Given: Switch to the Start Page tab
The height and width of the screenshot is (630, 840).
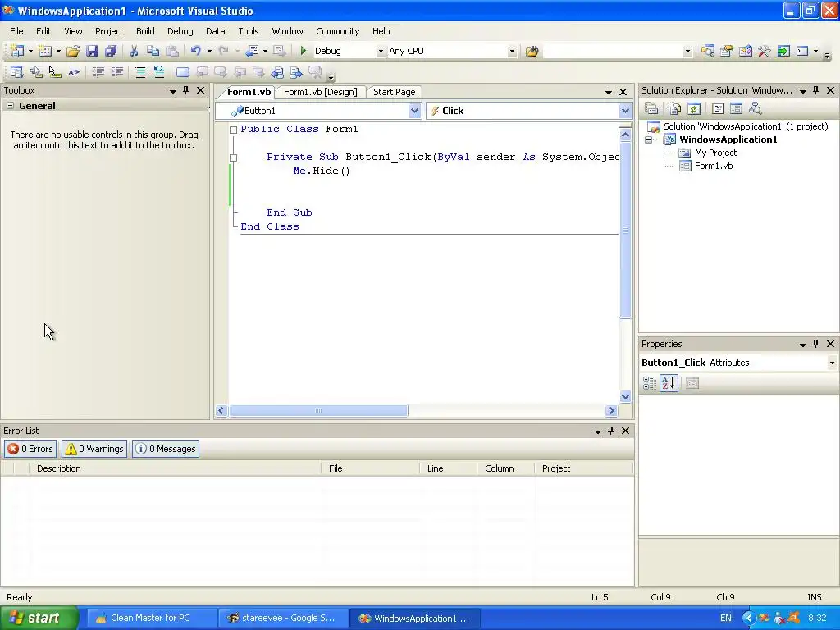Looking at the screenshot, I should click(395, 92).
